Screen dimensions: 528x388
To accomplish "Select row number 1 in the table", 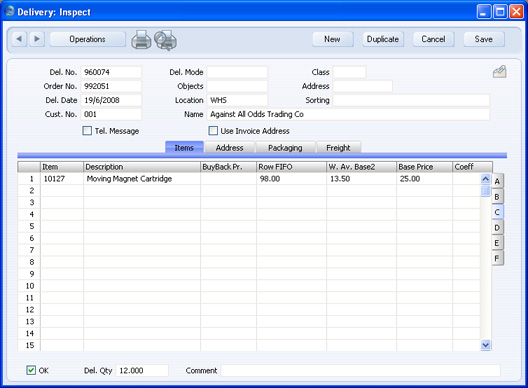I will (x=29, y=179).
